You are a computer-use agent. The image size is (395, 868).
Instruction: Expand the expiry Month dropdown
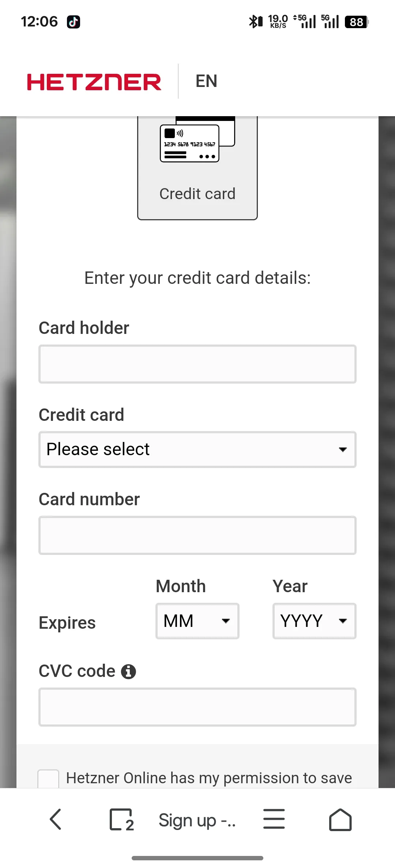pyautogui.click(x=197, y=621)
